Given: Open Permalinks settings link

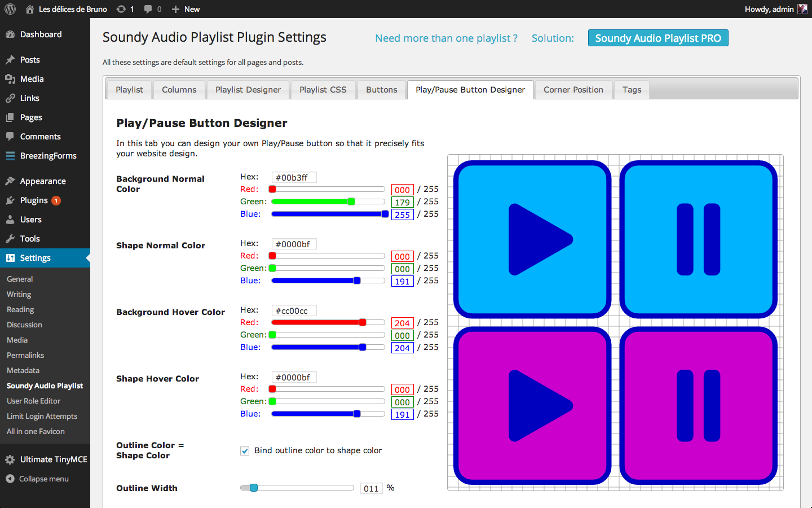Looking at the screenshot, I should coord(25,355).
